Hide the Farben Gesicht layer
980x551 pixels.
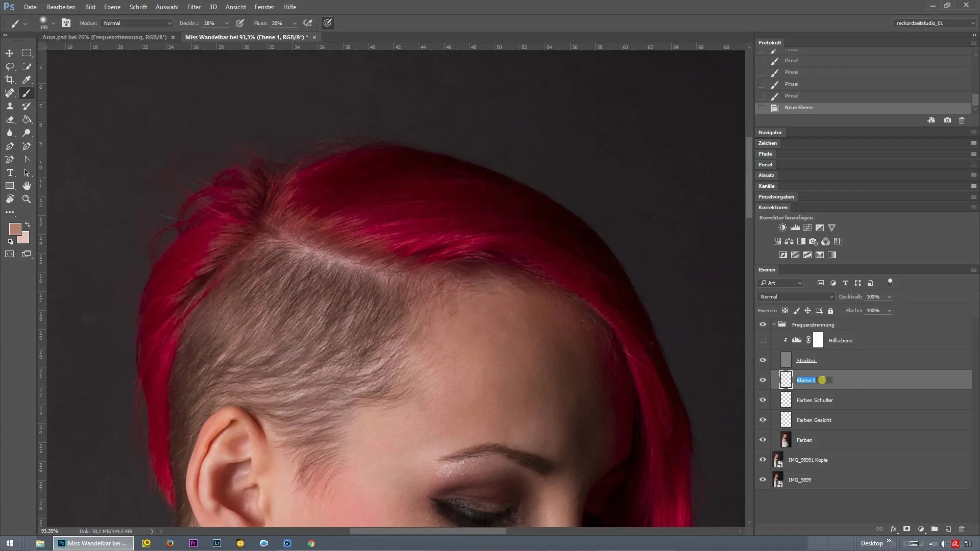(763, 420)
